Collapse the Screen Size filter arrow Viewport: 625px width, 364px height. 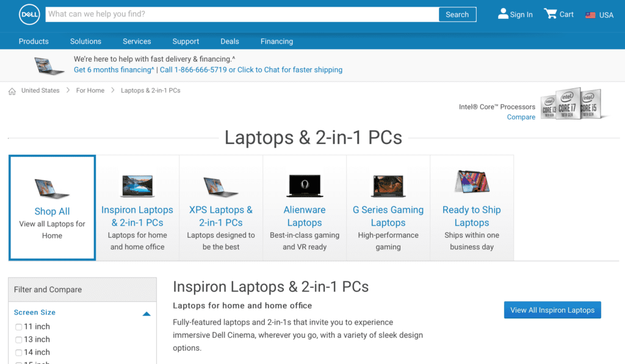tap(146, 314)
